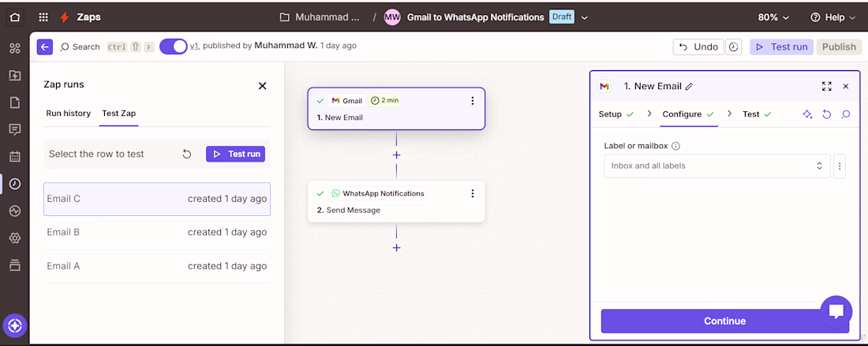This screenshot has height=346, width=868.
Task: Click the panel refresh arrow icon
Action: (x=826, y=114)
